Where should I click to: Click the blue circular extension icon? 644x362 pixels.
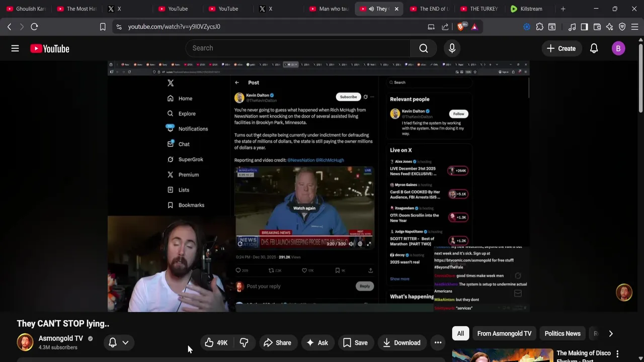click(527, 27)
